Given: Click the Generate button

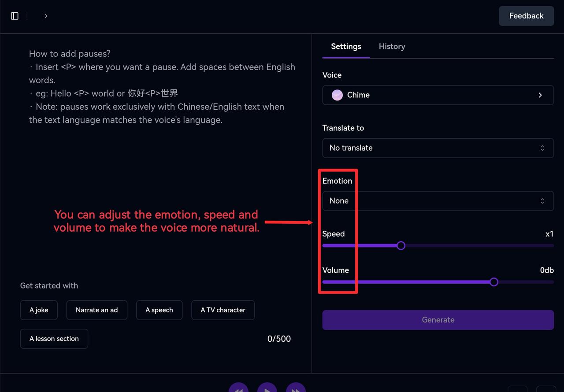Looking at the screenshot, I should (x=438, y=320).
